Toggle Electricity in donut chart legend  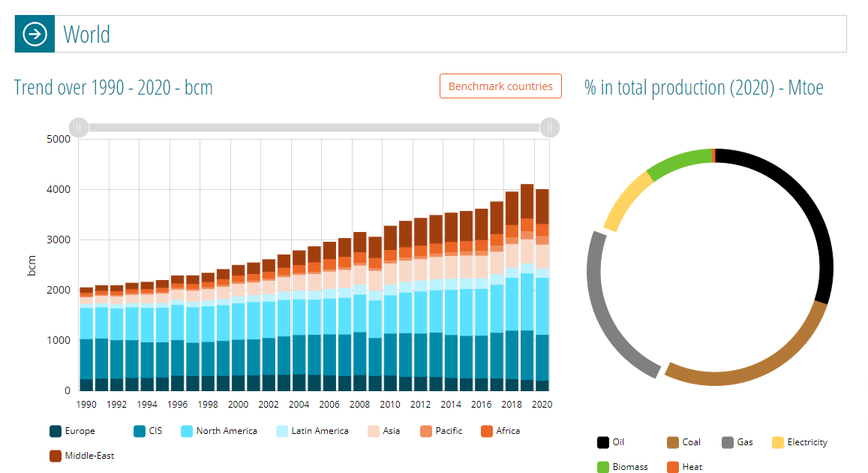pyautogui.click(x=800, y=442)
